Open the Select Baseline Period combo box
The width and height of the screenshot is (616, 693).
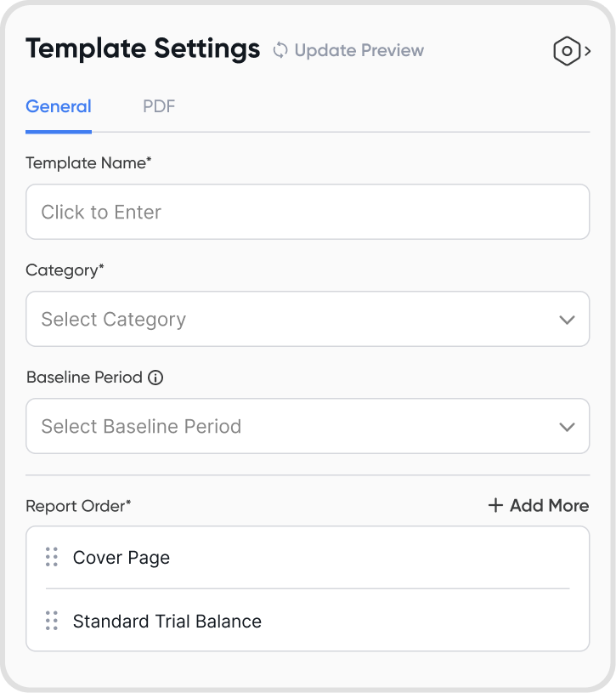289,426
